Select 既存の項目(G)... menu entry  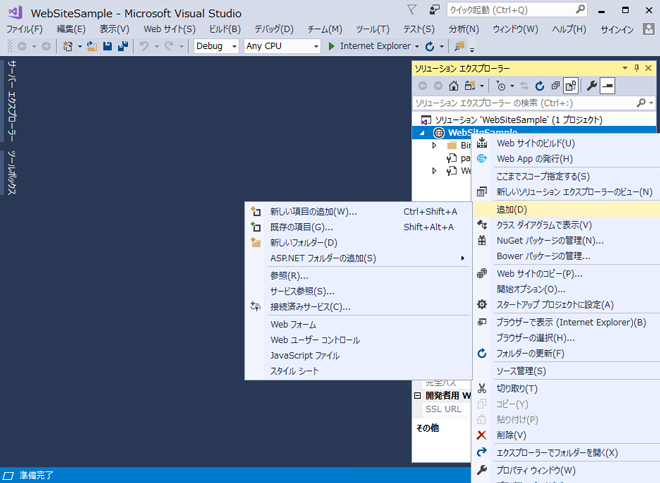click(x=357, y=227)
